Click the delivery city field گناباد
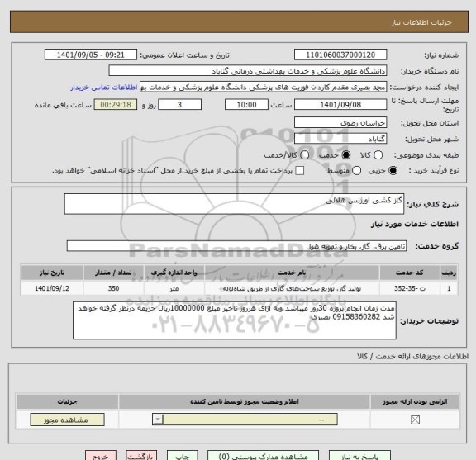 coord(340,139)
